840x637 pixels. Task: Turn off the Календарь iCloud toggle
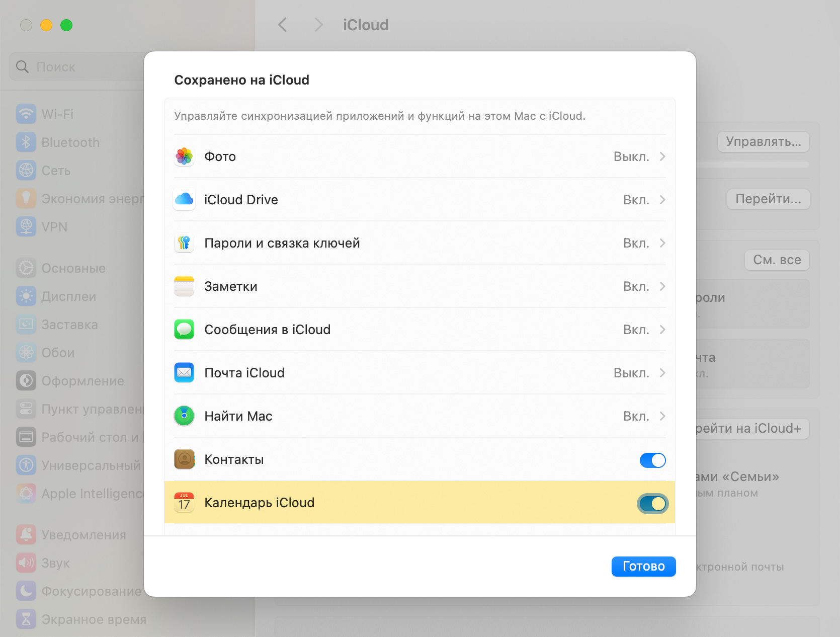point(652,503)
